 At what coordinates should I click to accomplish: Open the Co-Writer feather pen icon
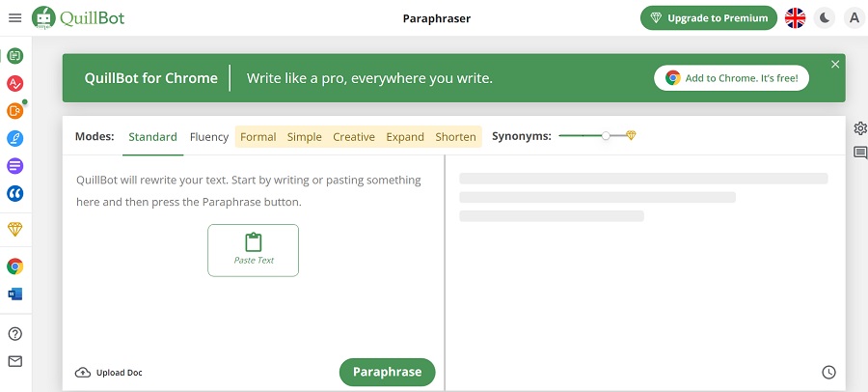click(14, 138)
